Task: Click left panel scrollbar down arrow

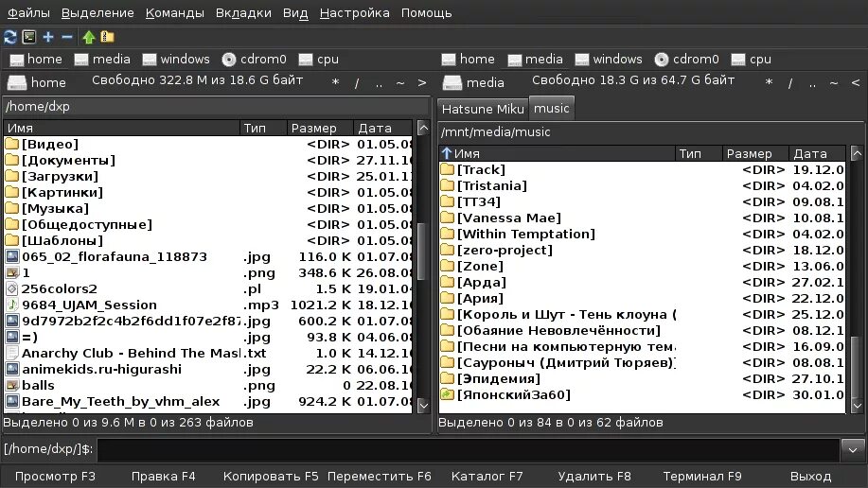Action: (423, 405)
